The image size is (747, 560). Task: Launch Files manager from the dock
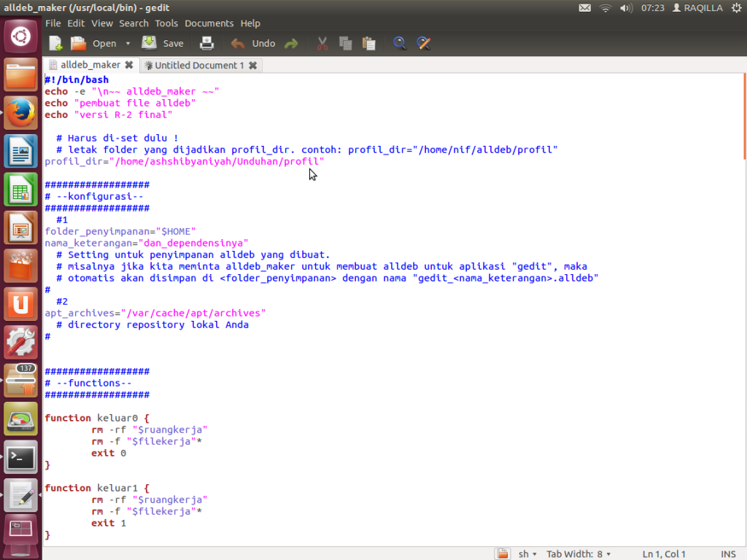(x=20, y=75)
